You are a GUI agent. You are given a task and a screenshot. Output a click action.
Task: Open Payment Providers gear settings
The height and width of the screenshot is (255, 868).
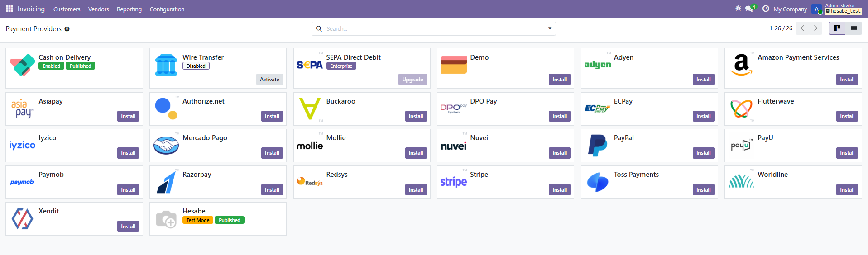coord(67,29)
